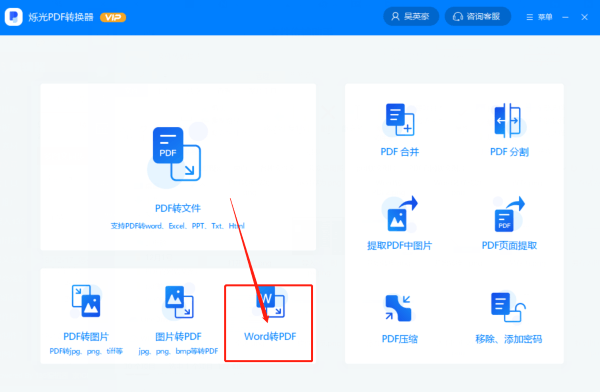Click the PDF压缩 label

pyautogui.click(x=399, y=339)
